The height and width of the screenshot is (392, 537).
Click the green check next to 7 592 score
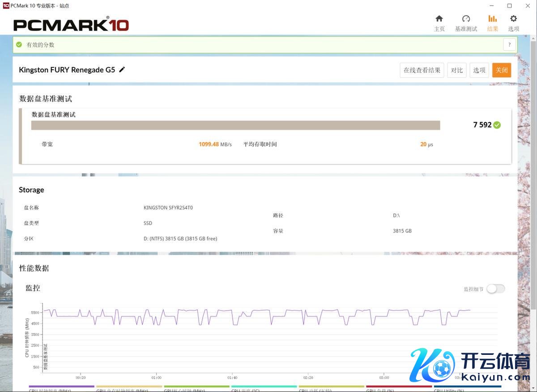(x=497, y=125)
